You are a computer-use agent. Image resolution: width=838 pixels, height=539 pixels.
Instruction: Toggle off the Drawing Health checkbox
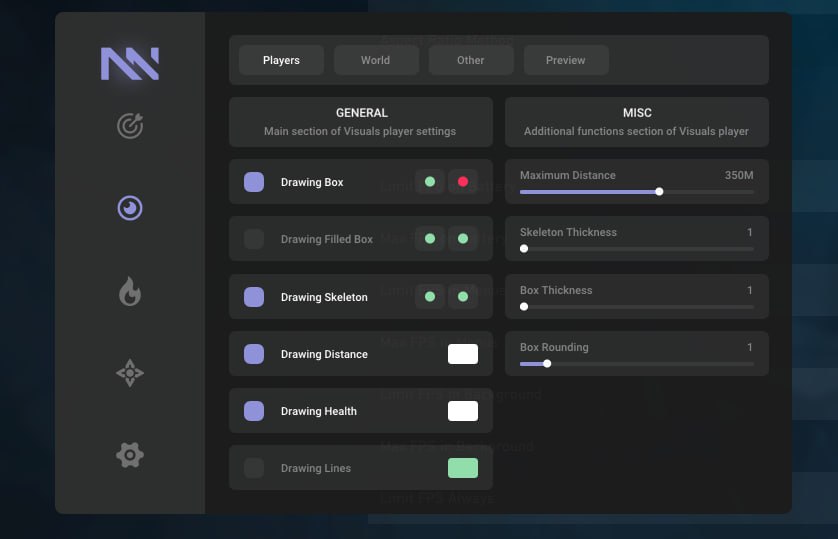254,411
